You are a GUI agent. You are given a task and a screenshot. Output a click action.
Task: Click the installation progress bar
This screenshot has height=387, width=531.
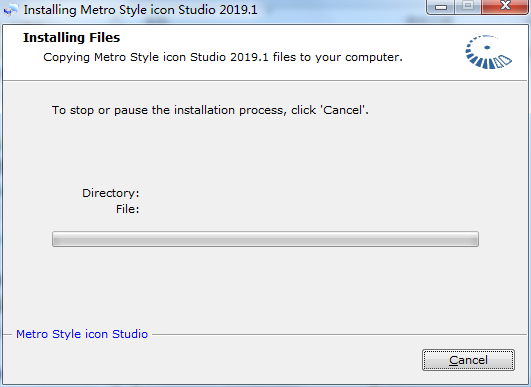pos(265,239)
